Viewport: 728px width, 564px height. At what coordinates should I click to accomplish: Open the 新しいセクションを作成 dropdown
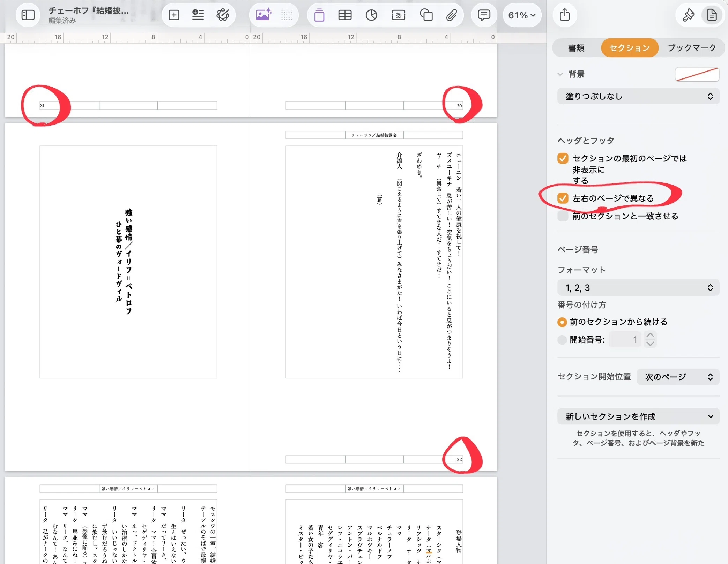[x=638, y=416]
